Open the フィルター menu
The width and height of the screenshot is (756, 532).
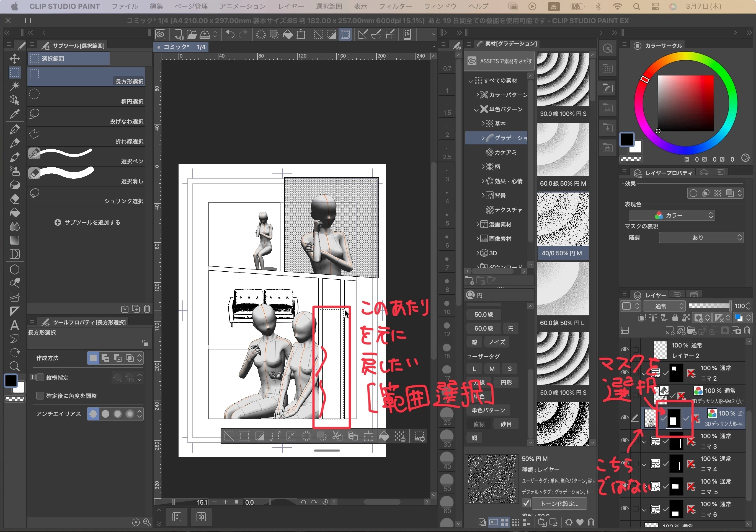click(395, 6)
